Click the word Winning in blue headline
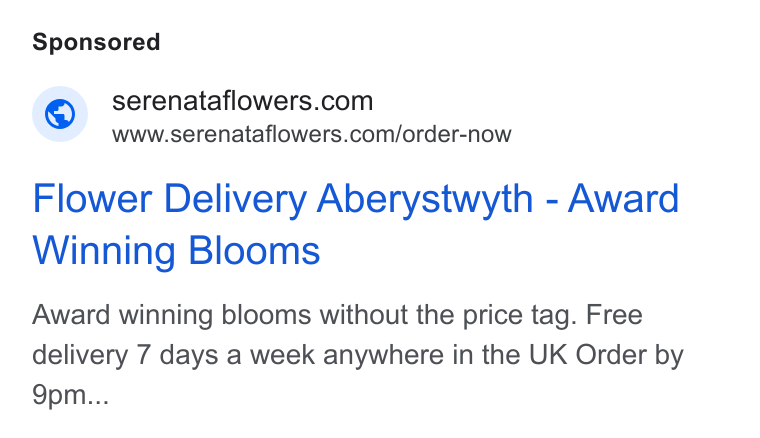 104,251
